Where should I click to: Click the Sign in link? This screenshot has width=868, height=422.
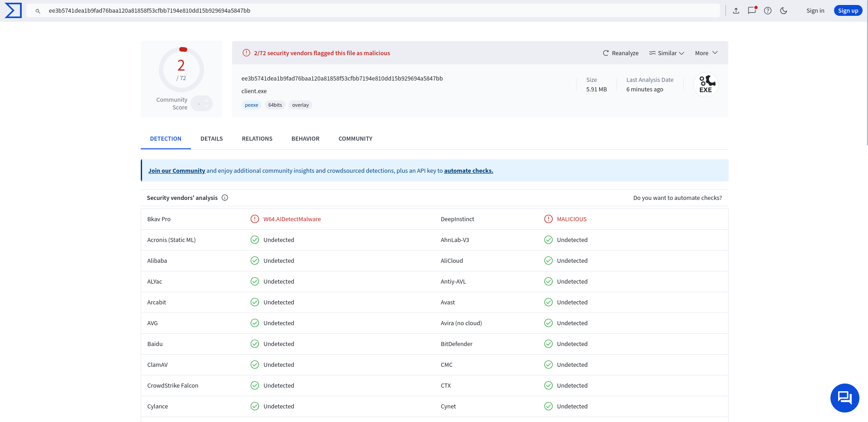(815, 10)
